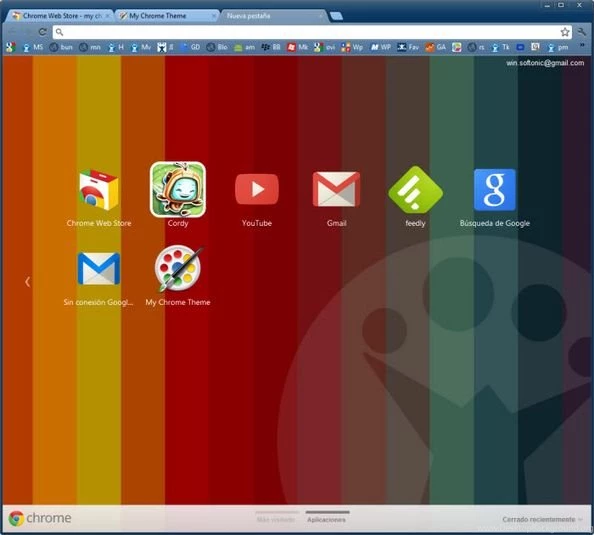
Task: Open the Sin conexión Google Mail app
Action: pyautogui.click(x=99, y=269)
